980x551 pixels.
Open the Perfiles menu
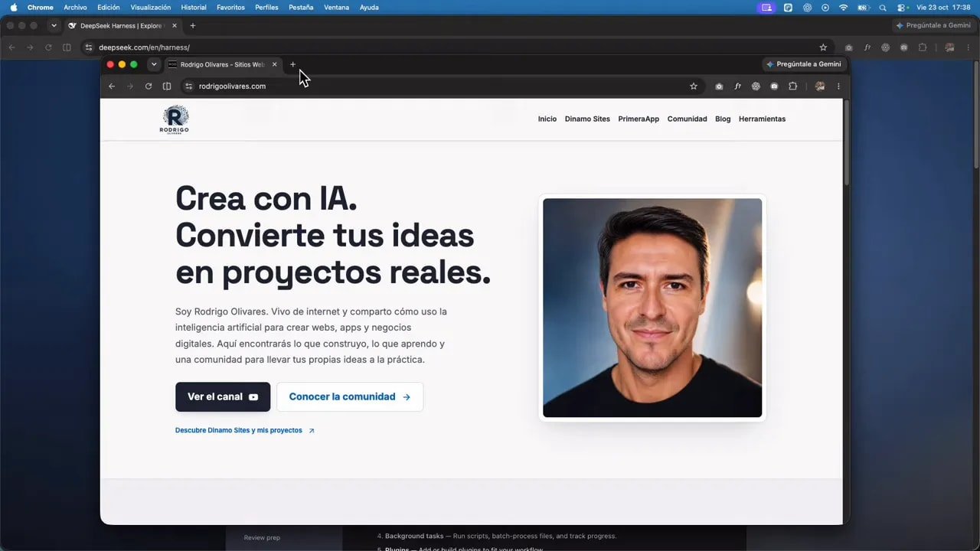[266, 8]
